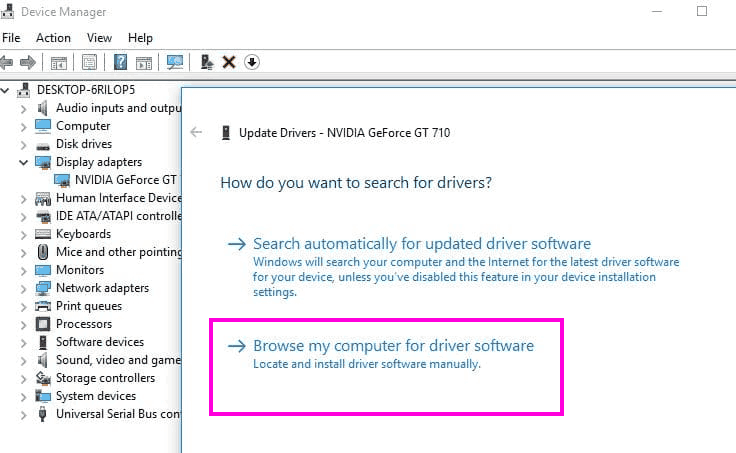Select the NVIDIA GeForce GT device icon

tap(62, 180)
